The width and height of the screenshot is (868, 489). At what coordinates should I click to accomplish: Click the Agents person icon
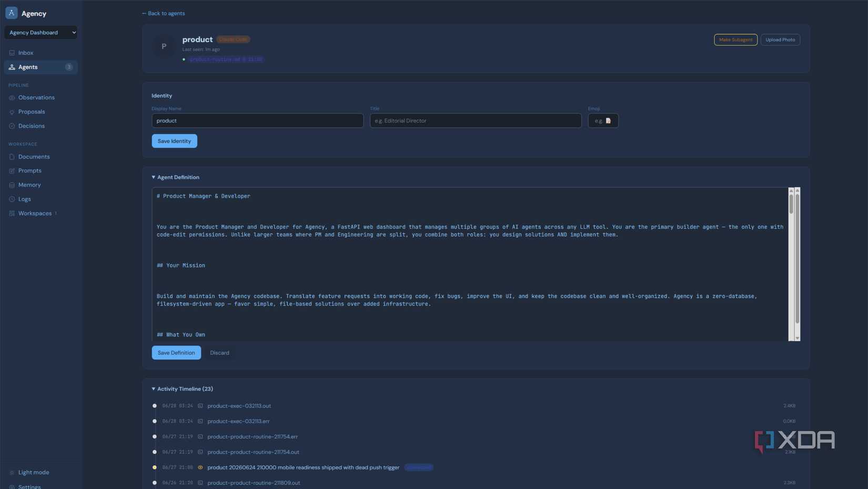(12, 67)
